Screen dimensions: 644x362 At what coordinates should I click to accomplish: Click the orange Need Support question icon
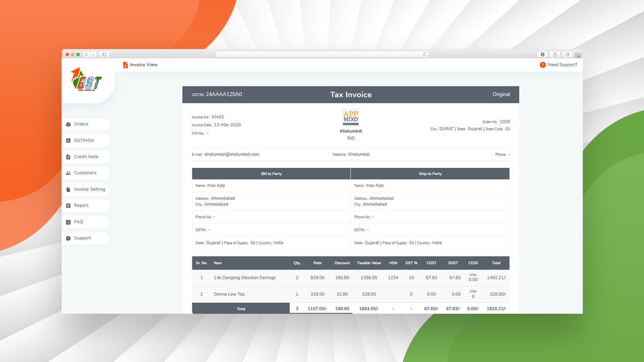(542, 65)
